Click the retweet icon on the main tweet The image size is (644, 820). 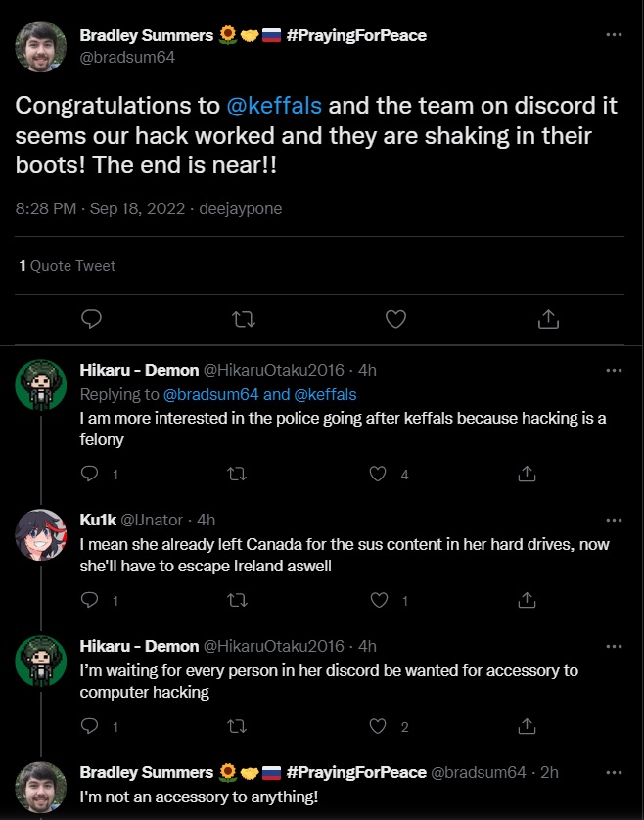(x=243, y=318)
